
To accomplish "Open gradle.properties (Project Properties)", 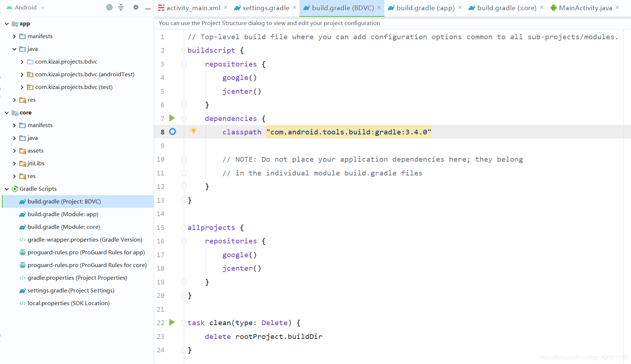I will click(77, 278).
